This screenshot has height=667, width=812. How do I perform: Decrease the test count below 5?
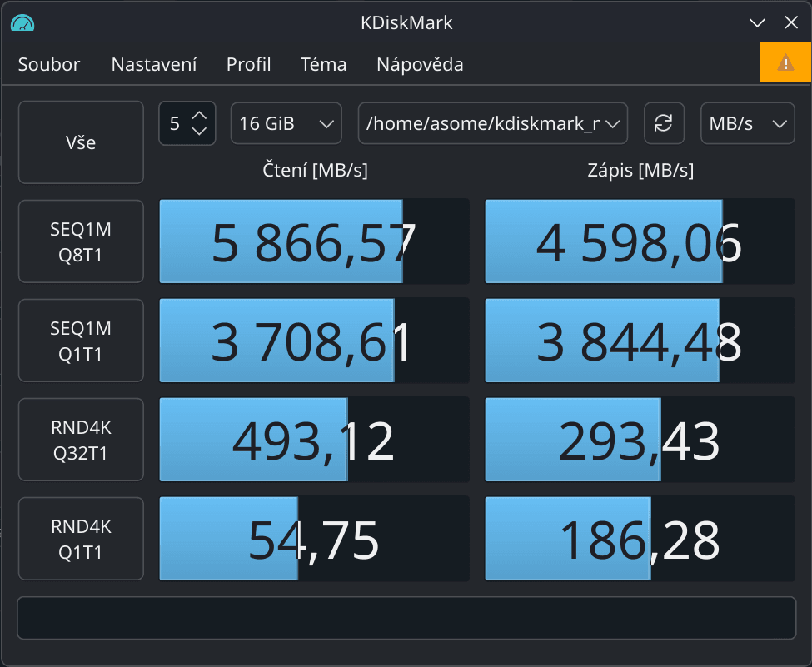(x=199, y=131)
